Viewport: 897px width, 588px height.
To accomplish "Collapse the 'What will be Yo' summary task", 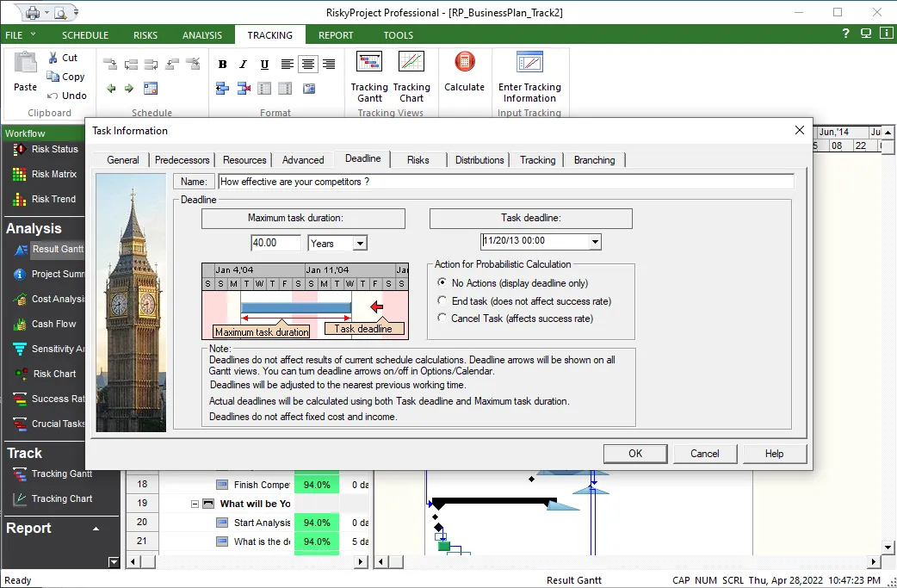I will click(x=195, y=504).
